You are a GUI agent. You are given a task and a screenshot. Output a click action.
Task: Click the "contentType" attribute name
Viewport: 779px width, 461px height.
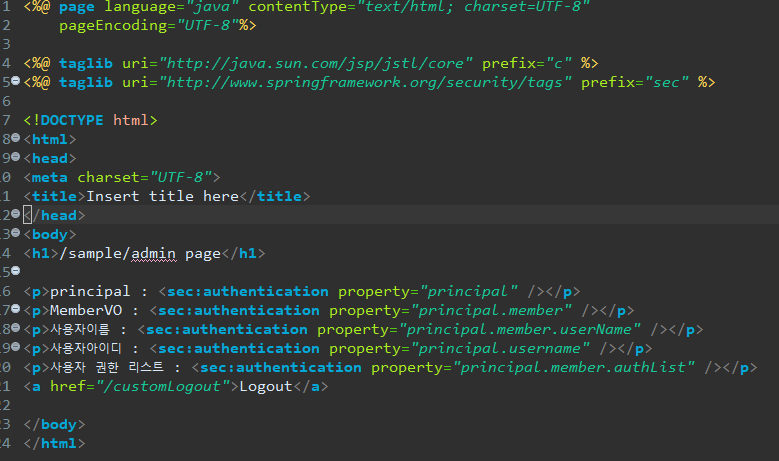[x=298, y=7]
